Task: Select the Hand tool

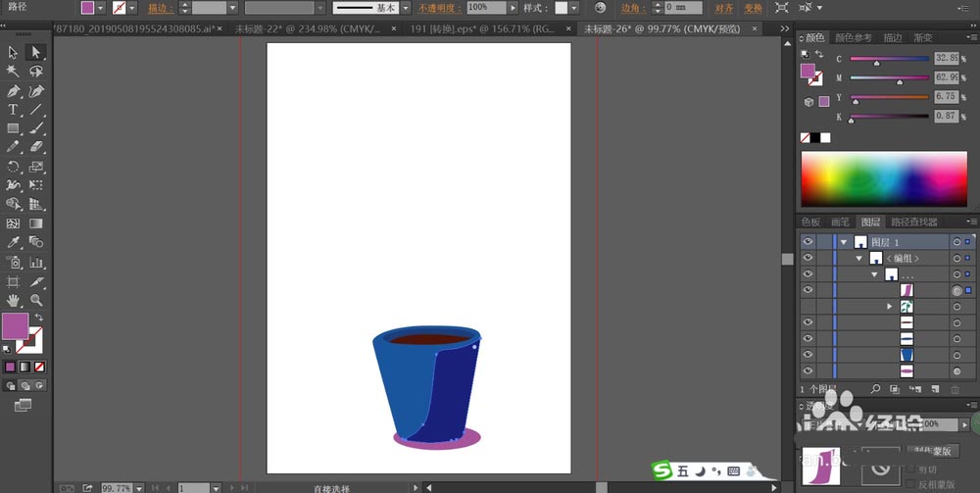Action: tap(13, 301)
